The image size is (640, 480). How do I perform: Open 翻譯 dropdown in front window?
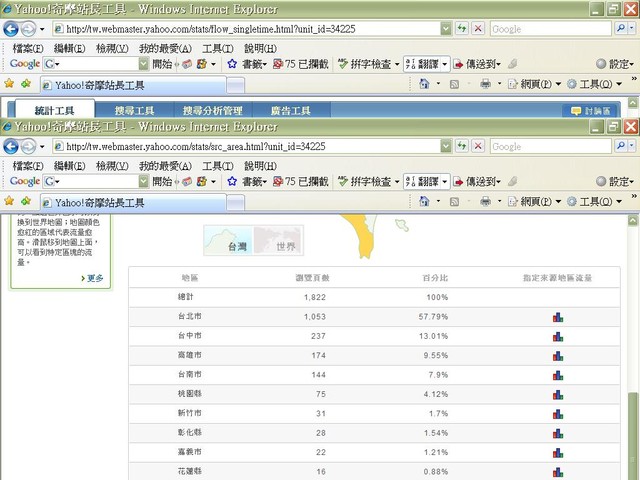[445, 182]
